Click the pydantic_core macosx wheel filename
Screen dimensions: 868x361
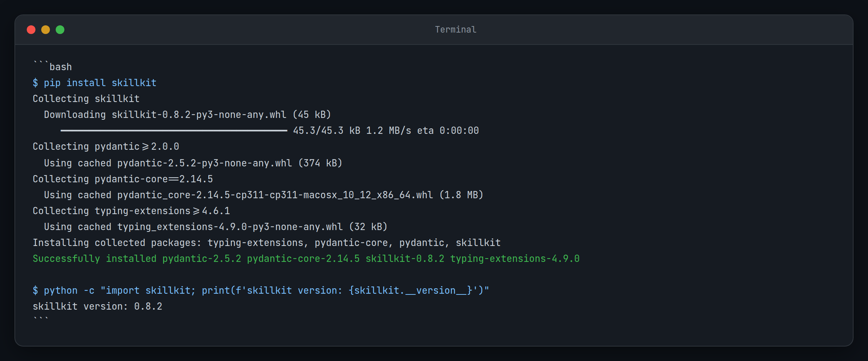[x=274, y=195]
